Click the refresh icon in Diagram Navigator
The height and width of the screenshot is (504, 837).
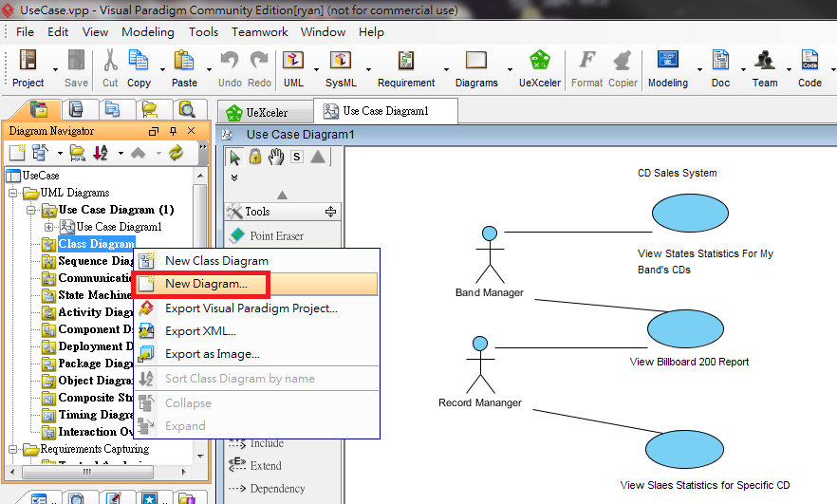176,153
